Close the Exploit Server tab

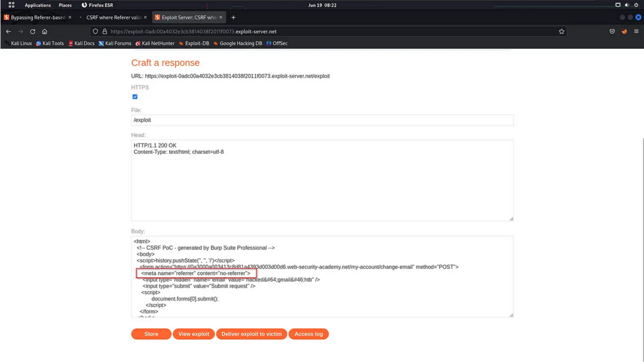(x=221, y=17)
